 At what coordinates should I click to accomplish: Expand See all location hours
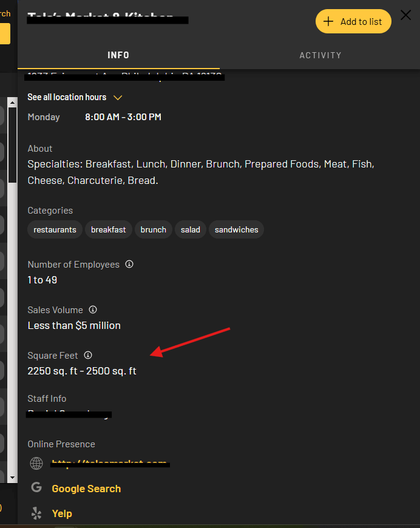[67, 97]
